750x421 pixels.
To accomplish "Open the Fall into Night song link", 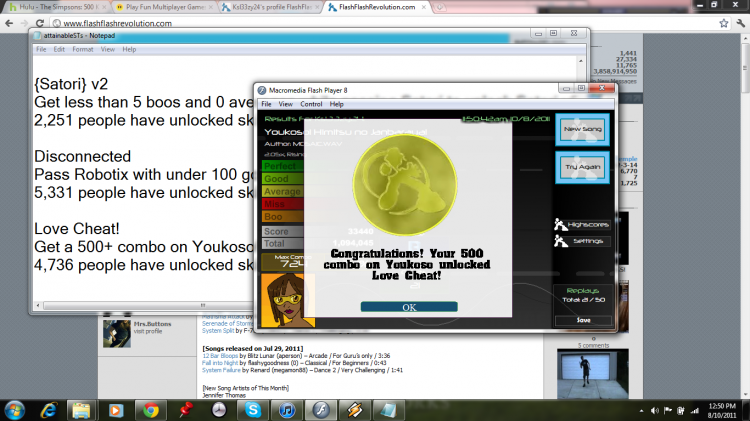I will [220, 363].
